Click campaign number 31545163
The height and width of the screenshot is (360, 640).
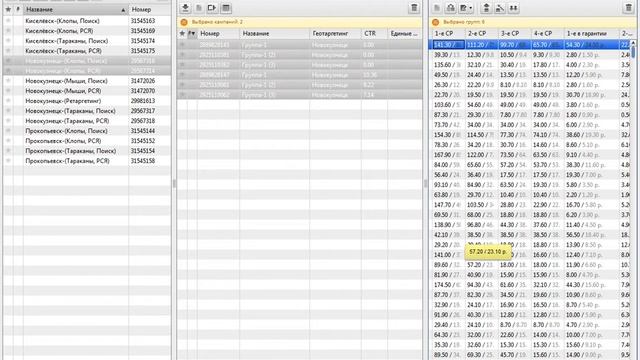pos(143,21)
